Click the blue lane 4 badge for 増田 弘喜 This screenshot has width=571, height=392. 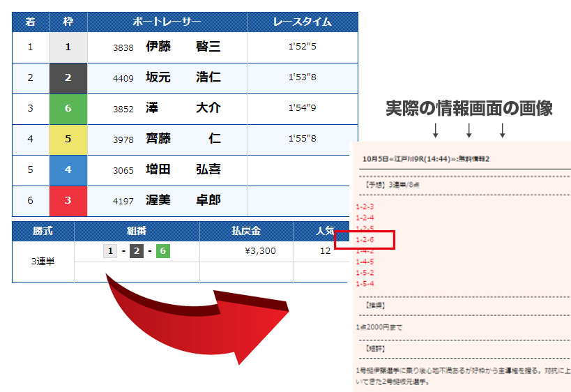pyautogui.click(x=68, y=169)
